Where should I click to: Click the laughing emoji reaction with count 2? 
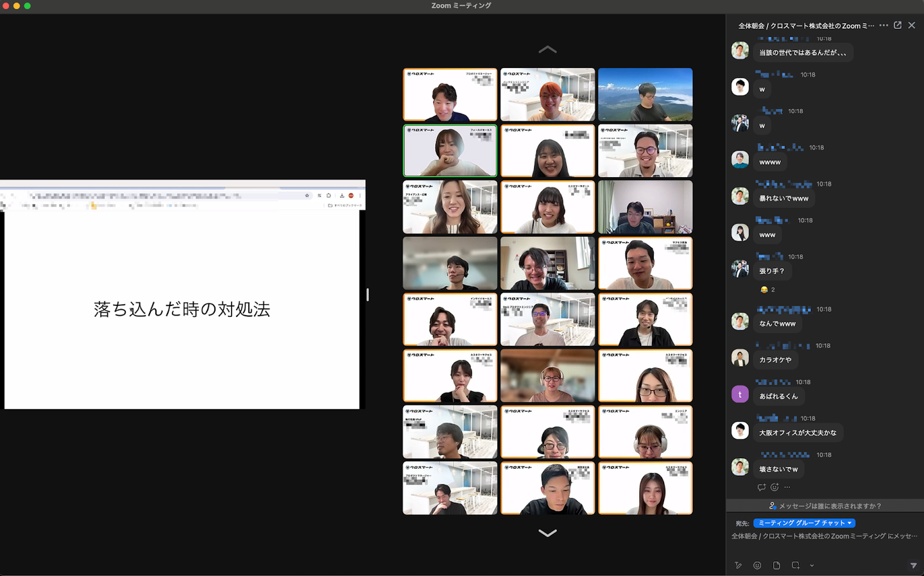tap(767, 290)
